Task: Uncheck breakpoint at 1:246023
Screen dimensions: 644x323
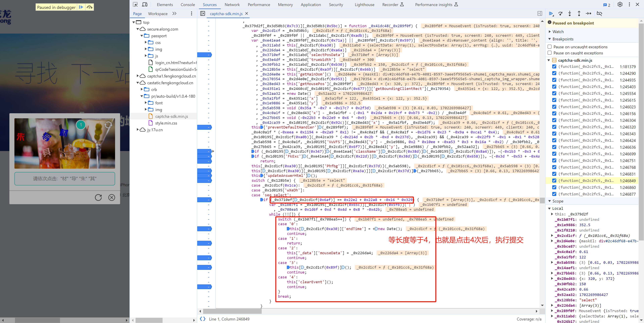Action: pos(554,107)
